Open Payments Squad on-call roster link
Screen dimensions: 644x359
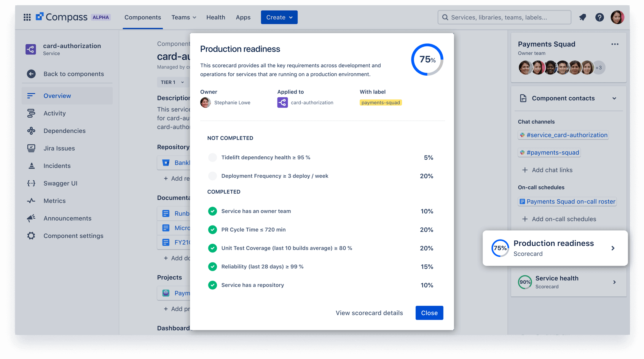[567, 202]
